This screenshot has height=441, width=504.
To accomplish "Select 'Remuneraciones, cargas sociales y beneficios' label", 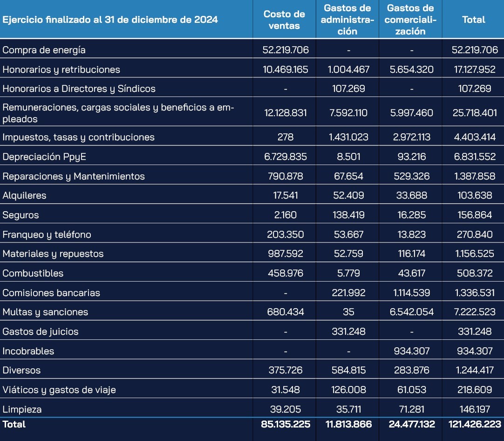I will point(118,113).
